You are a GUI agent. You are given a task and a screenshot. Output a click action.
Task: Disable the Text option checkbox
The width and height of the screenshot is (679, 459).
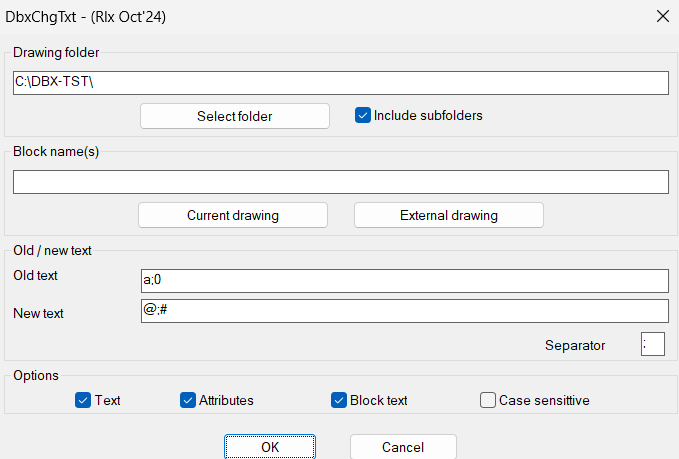coord(83,400)
